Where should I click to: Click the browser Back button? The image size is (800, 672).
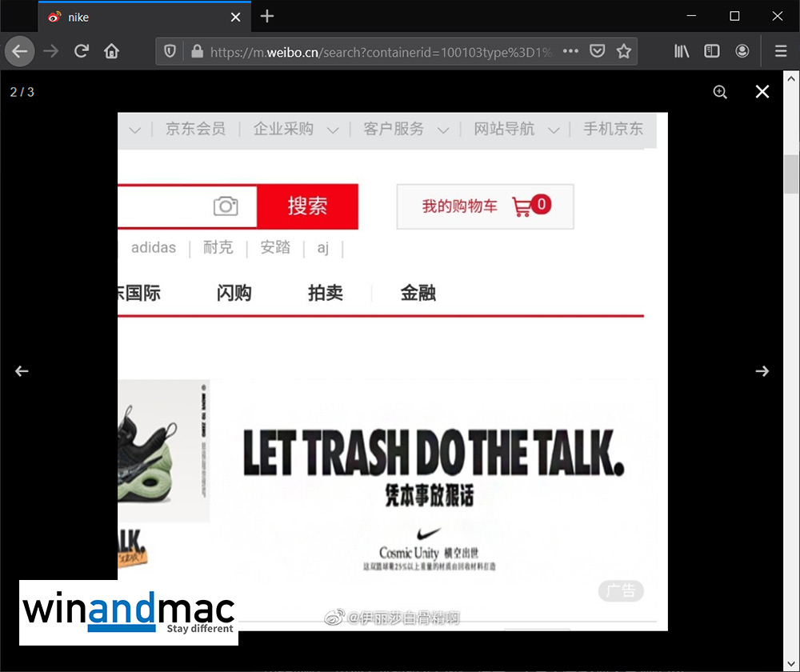coord(20,51)
